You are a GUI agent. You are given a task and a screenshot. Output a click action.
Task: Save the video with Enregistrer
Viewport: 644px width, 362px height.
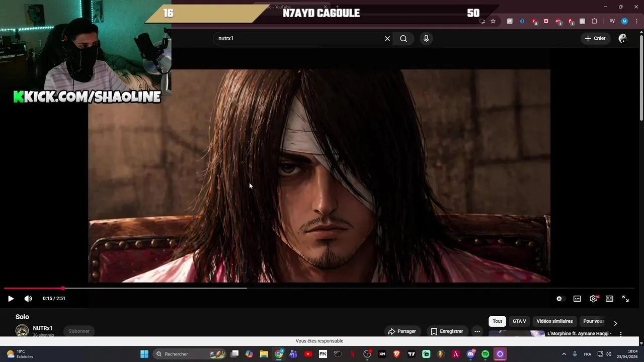point(446,331)
